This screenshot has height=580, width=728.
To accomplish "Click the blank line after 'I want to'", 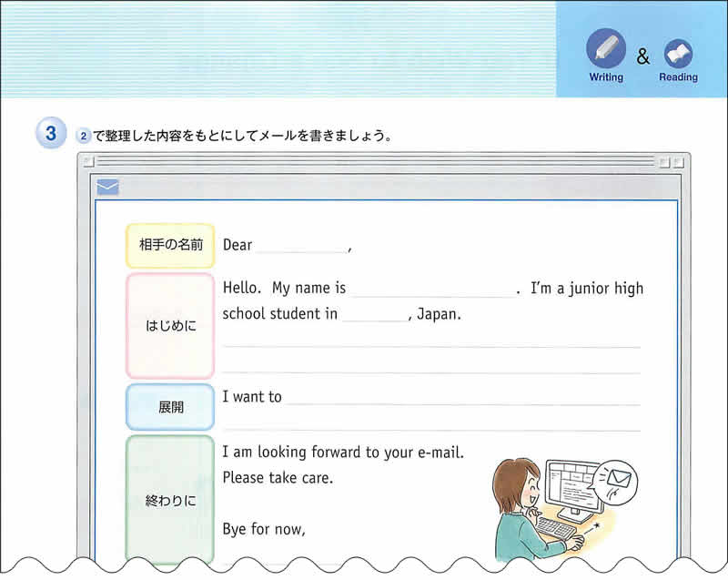I will point(462,398).
